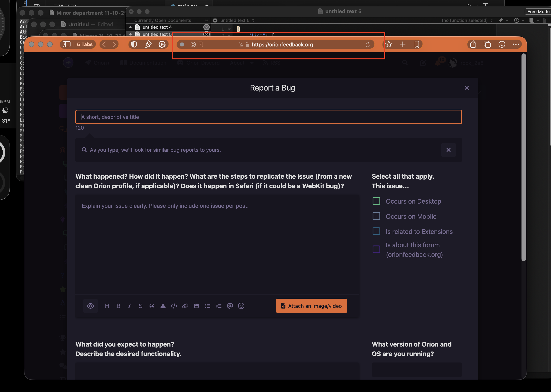Insert code with the code formatting icon
The image size is (551, 392).
[x=174, y=306]
